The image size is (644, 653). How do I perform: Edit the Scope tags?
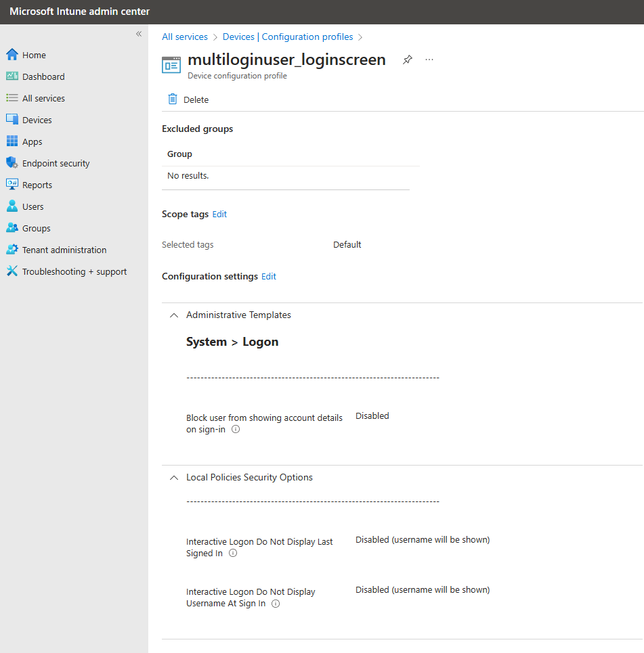[219, 214]
